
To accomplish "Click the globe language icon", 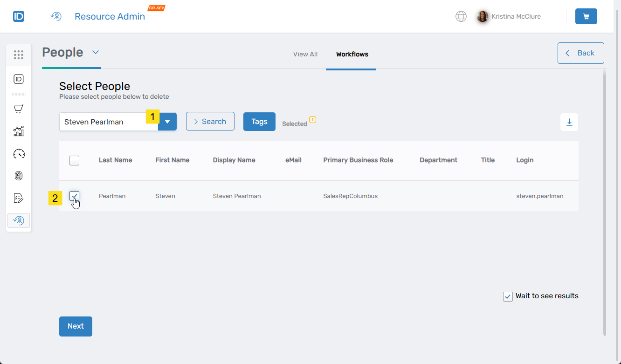I will tap(461, 16).
